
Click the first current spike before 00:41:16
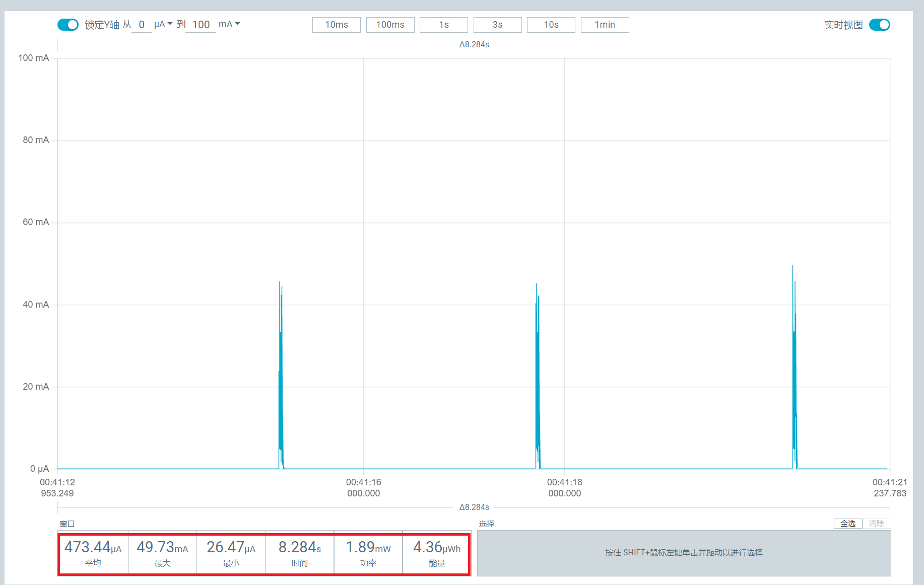[x=281, y=375]
